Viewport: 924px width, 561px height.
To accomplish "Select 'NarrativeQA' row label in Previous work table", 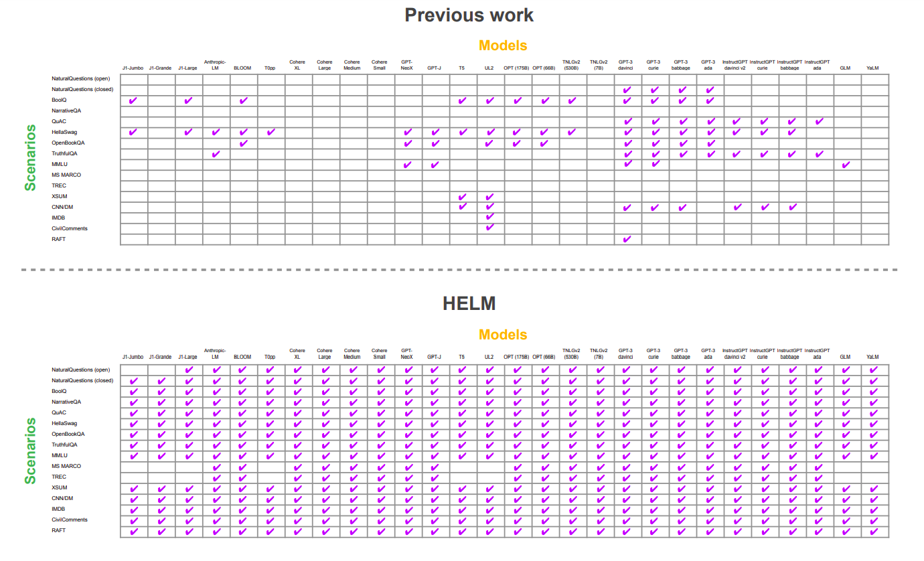I will pos(66,110).
